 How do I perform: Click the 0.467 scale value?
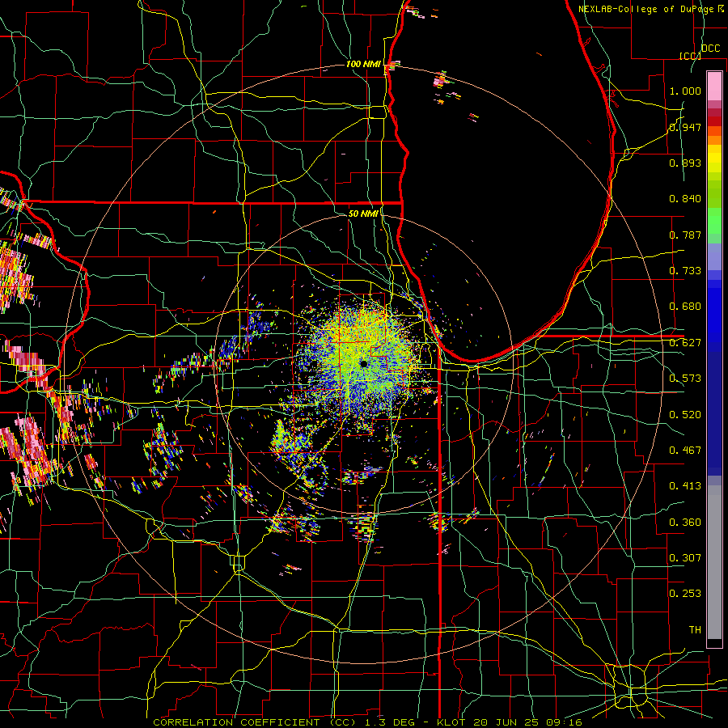tap(685, 451)
